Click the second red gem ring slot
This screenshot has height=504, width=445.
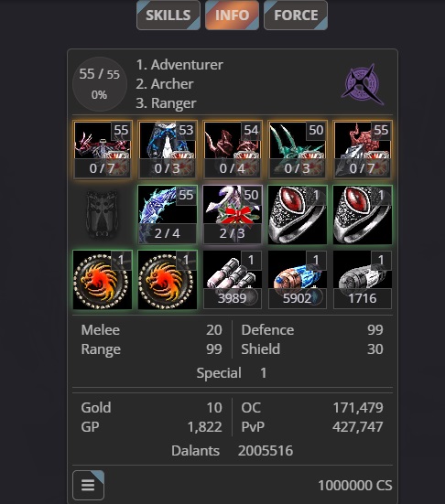tap(363, 214)
